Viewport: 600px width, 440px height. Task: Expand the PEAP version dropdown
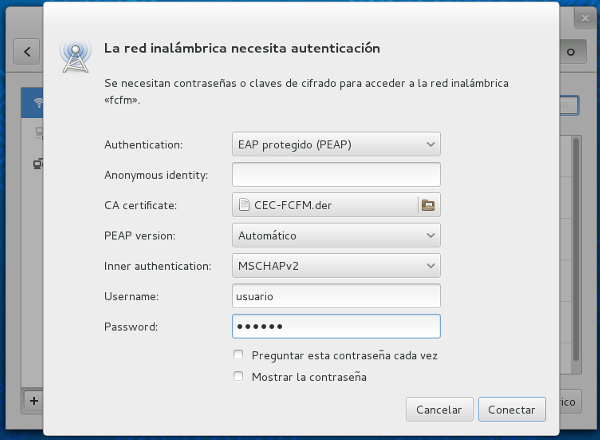coord(336,236)
